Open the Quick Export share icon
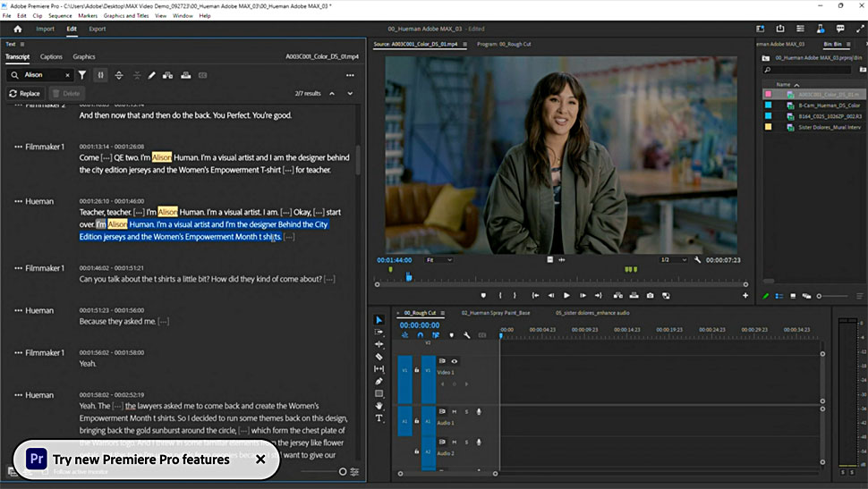 point(780,29)
